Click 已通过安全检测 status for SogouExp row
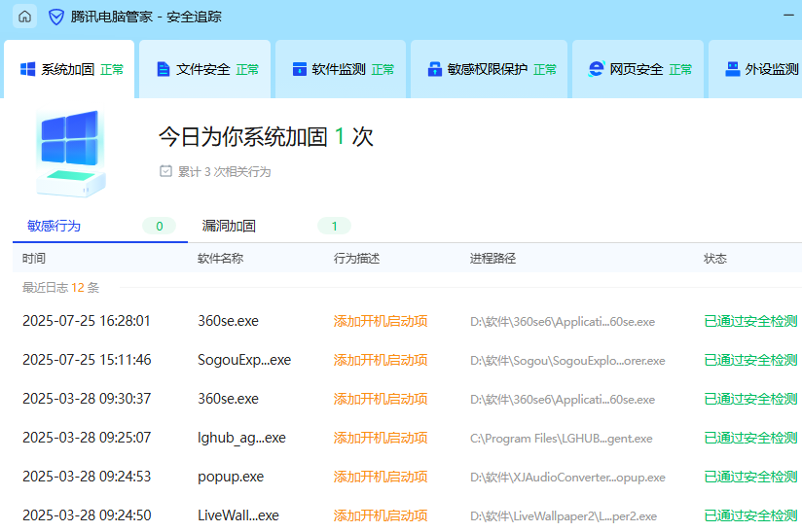The height and width of the screenshot is (532, 802). click(750, 360)
